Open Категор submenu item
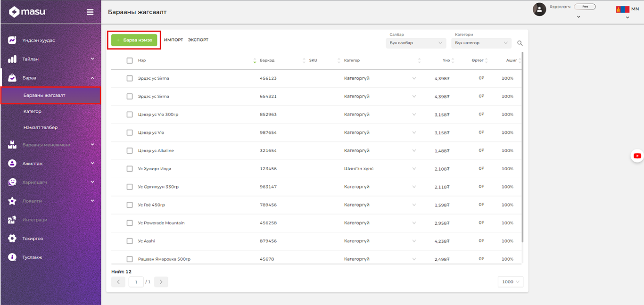 [x=33, y=112]
